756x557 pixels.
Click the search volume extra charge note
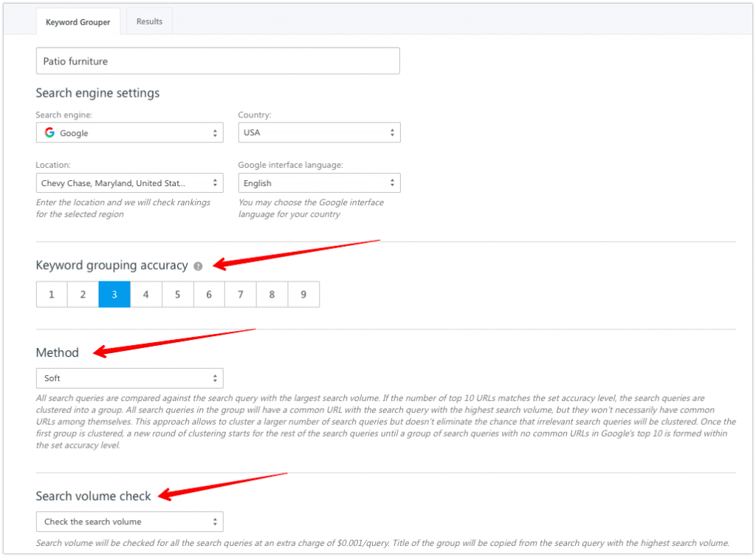(x=382, y=543)
